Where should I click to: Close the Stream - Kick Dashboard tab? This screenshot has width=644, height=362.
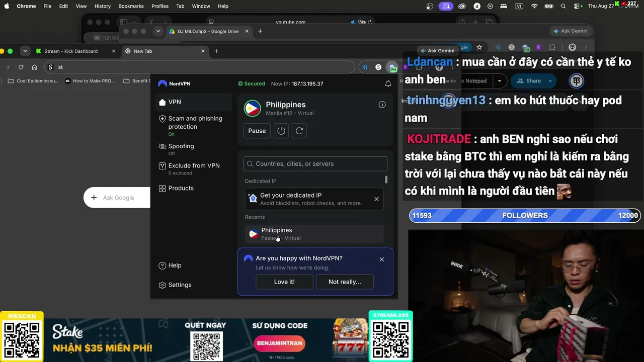(114, 51)
